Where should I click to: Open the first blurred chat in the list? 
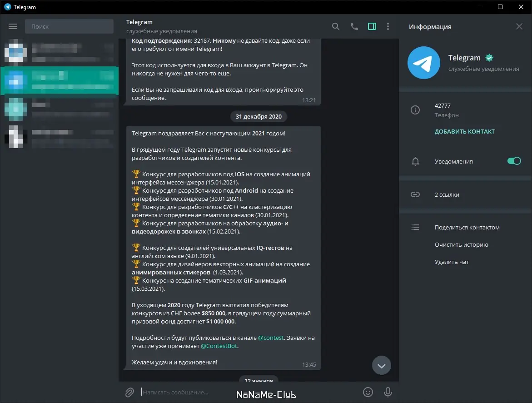60,53
